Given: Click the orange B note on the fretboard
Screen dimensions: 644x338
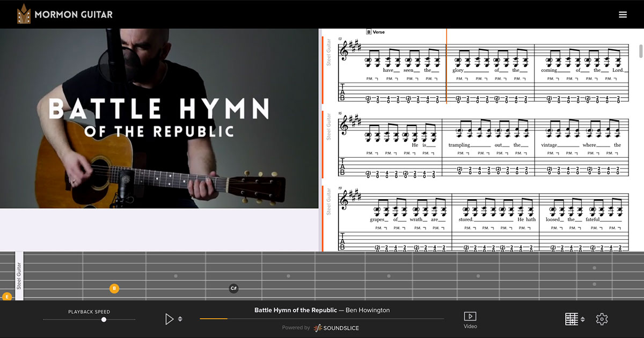Looking at the screenshot, I should point(114,289).
